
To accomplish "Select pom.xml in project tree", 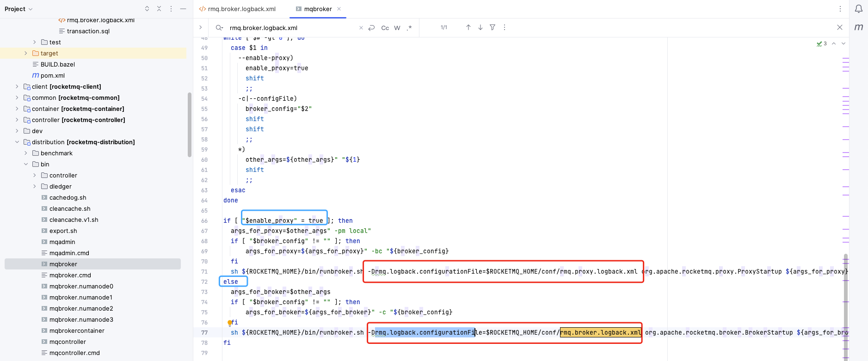I will click(53, 75).
